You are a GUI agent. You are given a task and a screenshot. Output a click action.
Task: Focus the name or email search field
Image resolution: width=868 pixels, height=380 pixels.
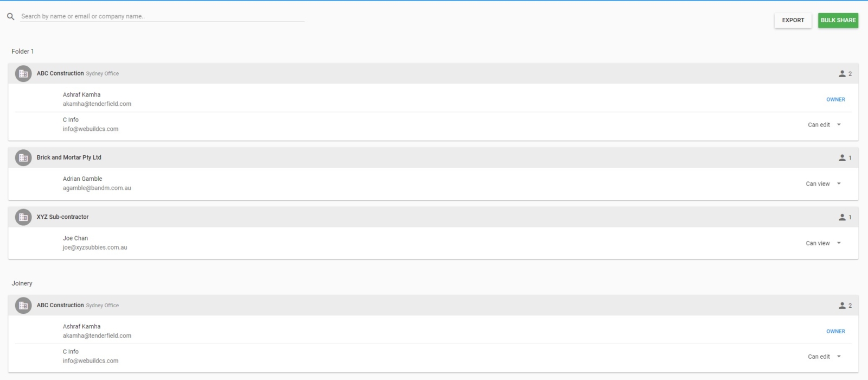point(162,16)
